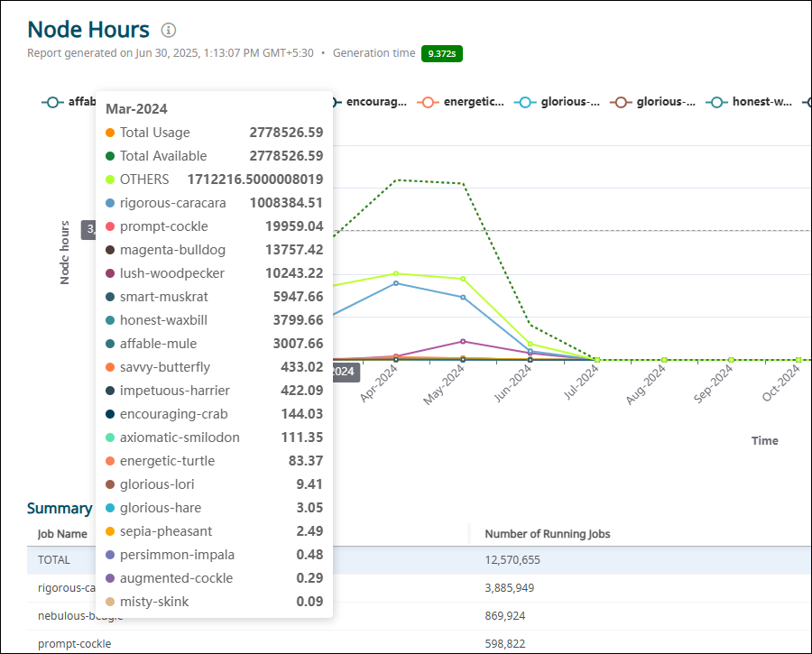Sort by Number of Running Jobs column
812x654 pixels.
[x=548, y=534]
